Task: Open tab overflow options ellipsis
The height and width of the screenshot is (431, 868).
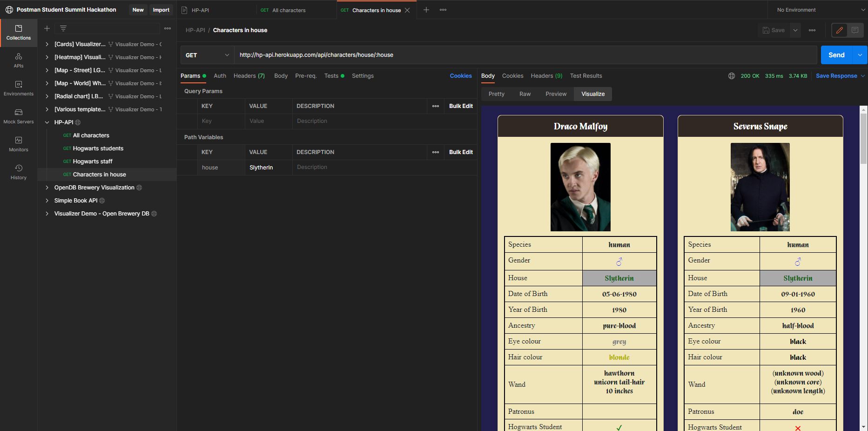Action: (x=443, y=10)
